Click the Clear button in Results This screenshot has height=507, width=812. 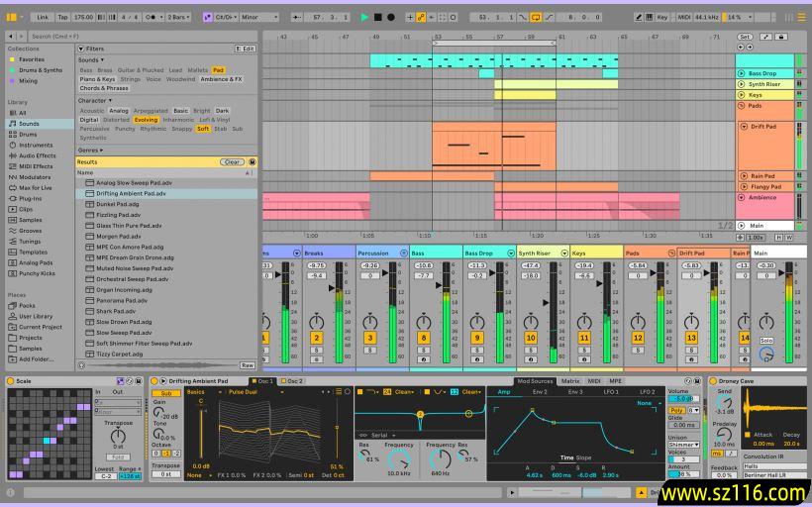point(232,161)
